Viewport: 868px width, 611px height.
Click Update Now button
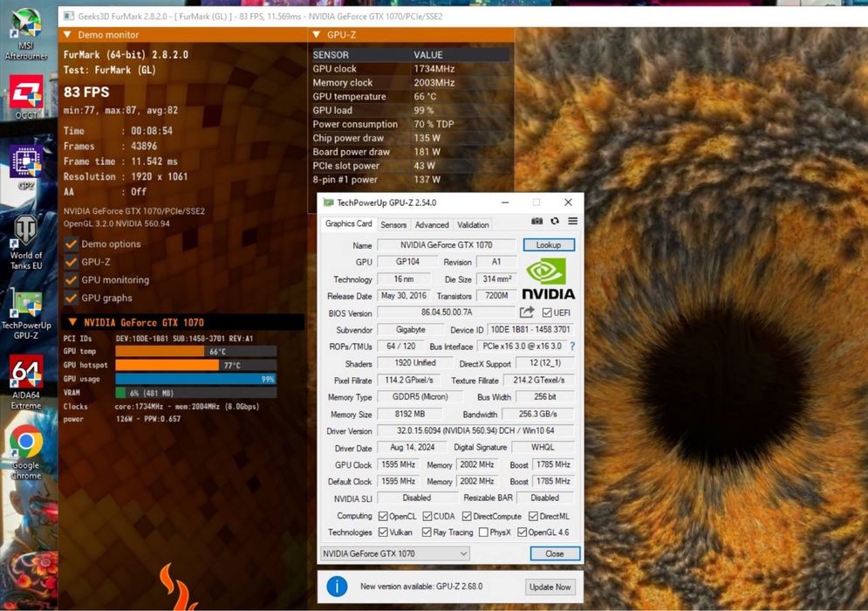pyautogui.click(x=550, y=587)
